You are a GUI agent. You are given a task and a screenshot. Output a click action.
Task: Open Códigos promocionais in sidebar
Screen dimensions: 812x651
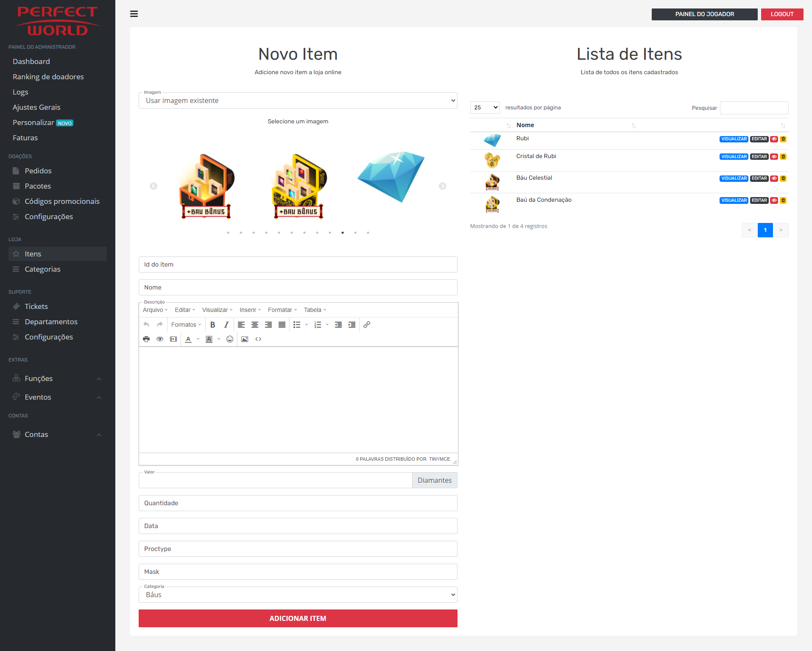coord(57,201)
